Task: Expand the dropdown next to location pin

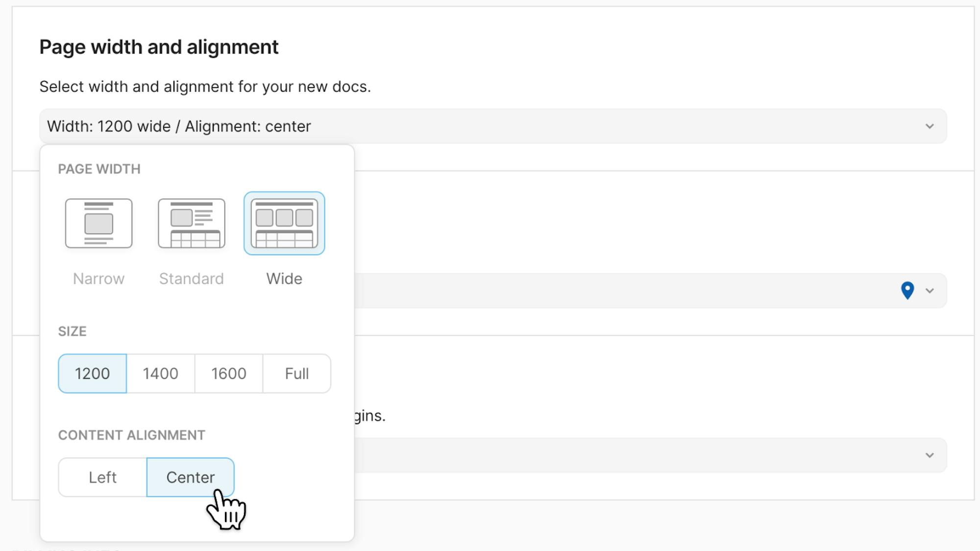Action: tap(930, 291)
